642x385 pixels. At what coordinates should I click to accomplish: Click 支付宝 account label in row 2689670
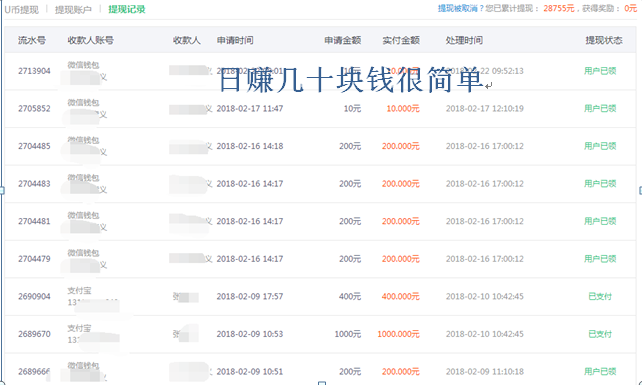[x=79, y=328]
